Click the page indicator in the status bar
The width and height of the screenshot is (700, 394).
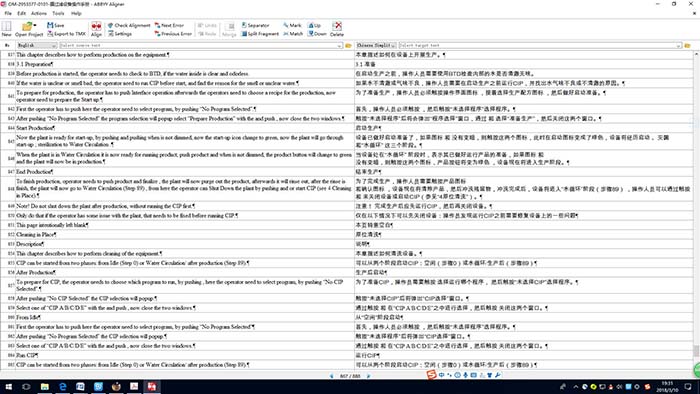pyautogui.click(x=350, y=376)
